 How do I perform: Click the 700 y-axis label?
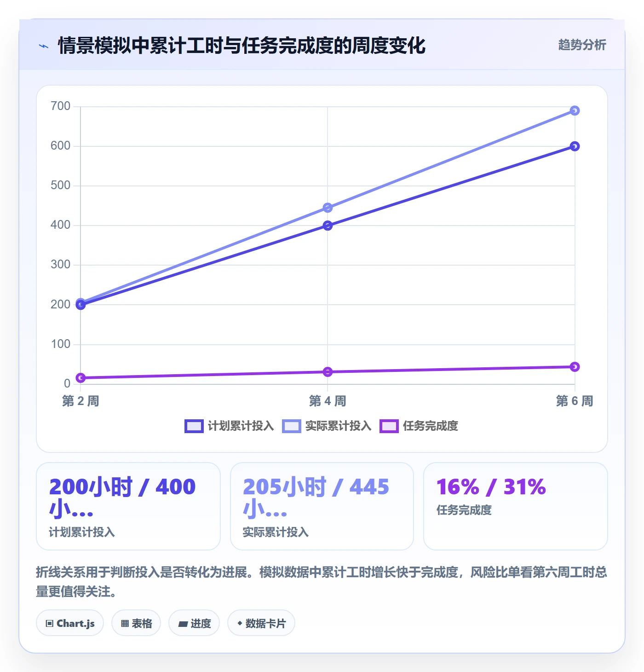[x=61, y=106]
